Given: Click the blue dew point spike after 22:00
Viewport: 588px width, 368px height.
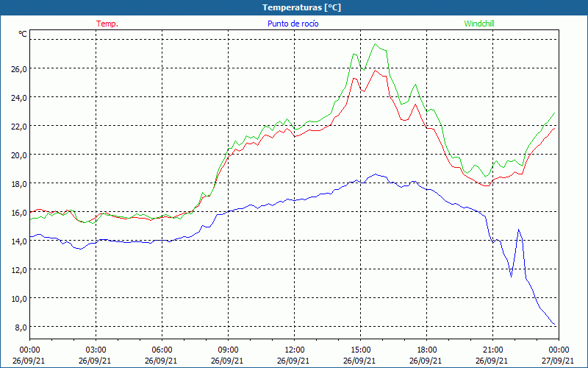Looking at the screenshot, I should pyautogui.click(x=519, y=230).
